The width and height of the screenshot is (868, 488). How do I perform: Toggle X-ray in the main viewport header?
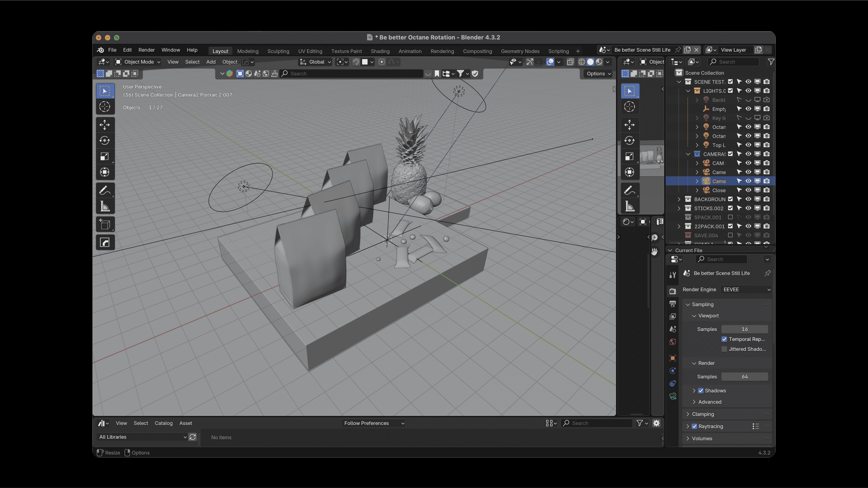[570, 62]
